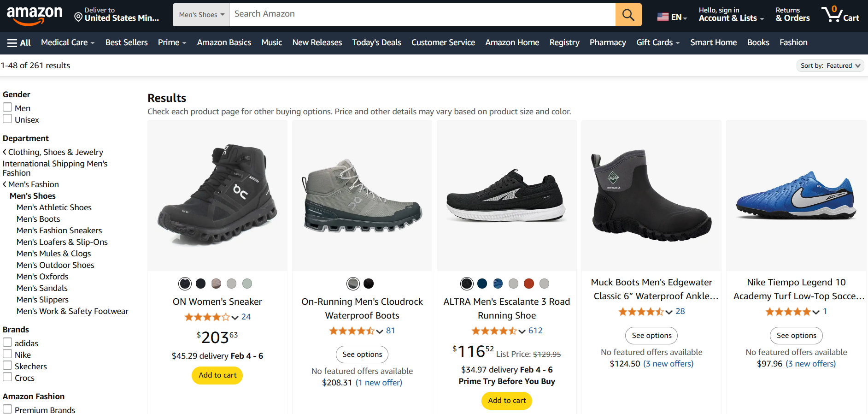Viewport: 868px width, 414px height.
Task: Enable the Premium Brands checkbox
Action: [7, 409]
